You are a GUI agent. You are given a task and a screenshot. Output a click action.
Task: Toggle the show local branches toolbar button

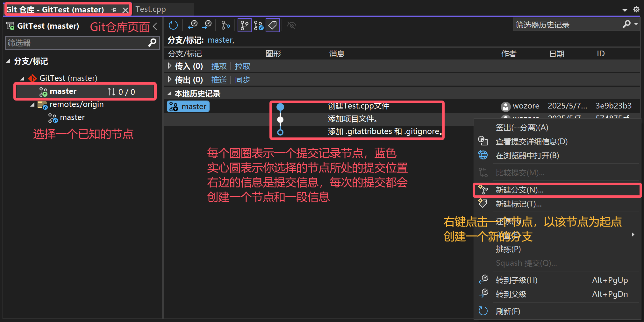coord(244,25)
